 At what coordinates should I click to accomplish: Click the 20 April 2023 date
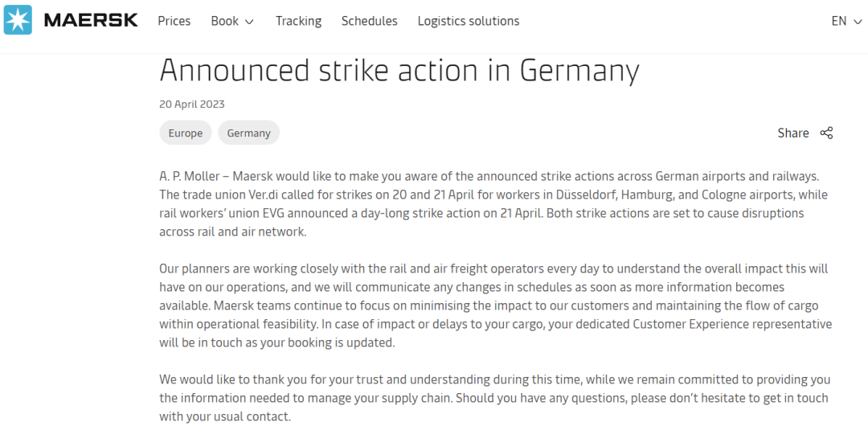pyautogui.click(x=192, y=104)
